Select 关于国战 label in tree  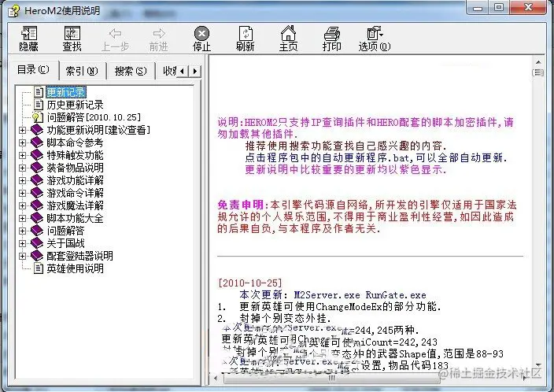(x=66, y=243)
